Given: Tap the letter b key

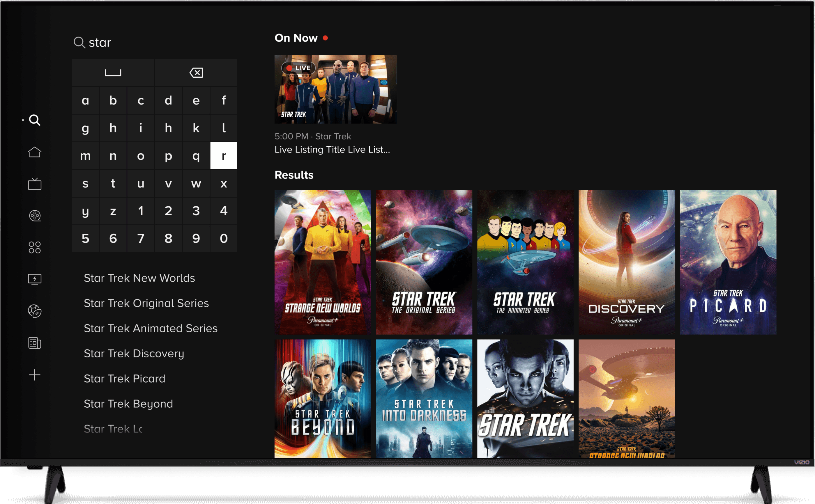Looking at the screenshot, I should [113, 100].
